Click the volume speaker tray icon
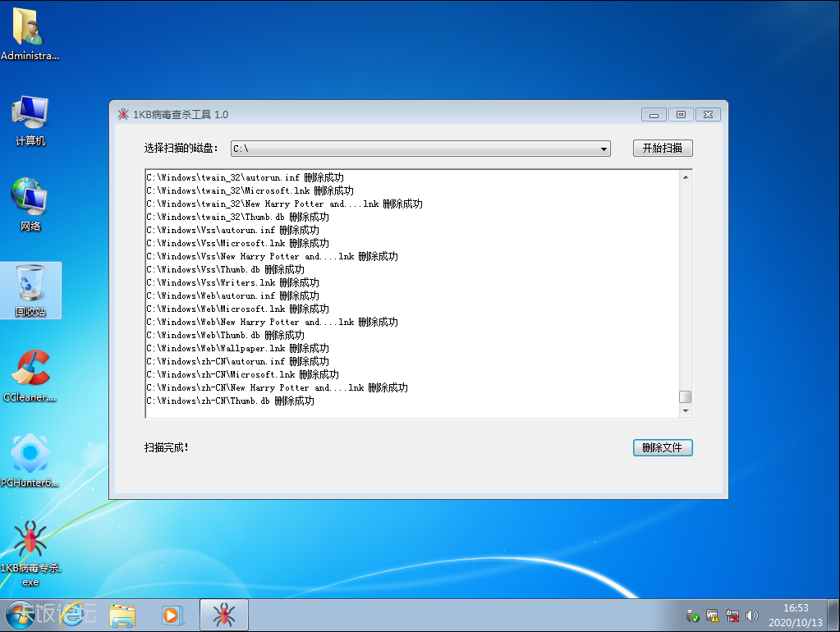Image resolution: width=840 pixels, height=632 pixels. [751, 616]
